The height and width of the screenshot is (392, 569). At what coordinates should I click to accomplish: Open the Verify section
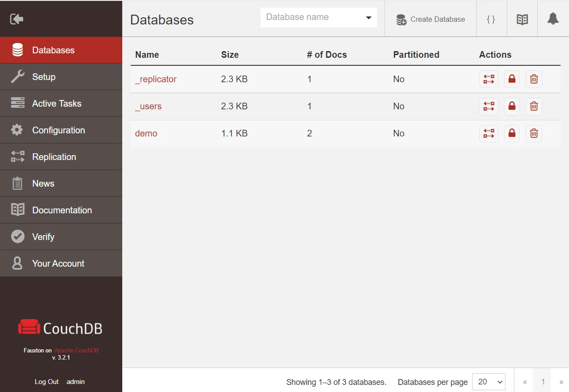tap(61, 237)
